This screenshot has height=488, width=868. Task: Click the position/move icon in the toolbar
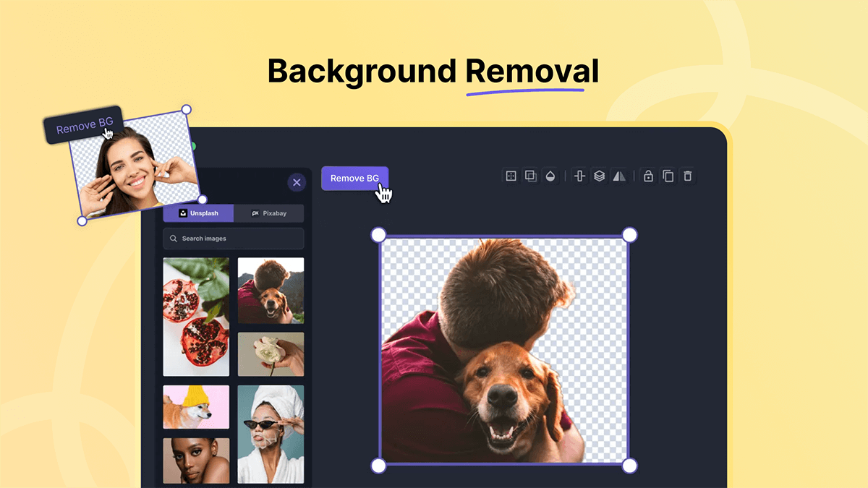(511, 176)
